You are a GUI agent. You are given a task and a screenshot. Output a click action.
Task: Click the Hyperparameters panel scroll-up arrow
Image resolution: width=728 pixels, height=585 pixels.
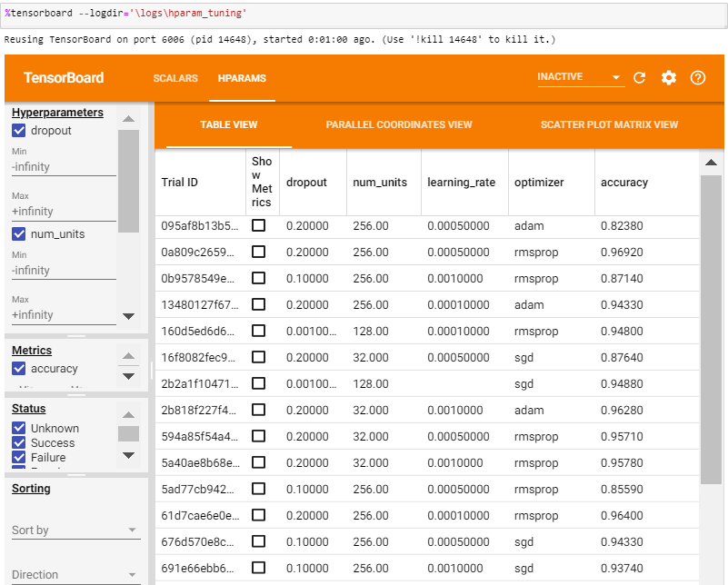(129, 119)
